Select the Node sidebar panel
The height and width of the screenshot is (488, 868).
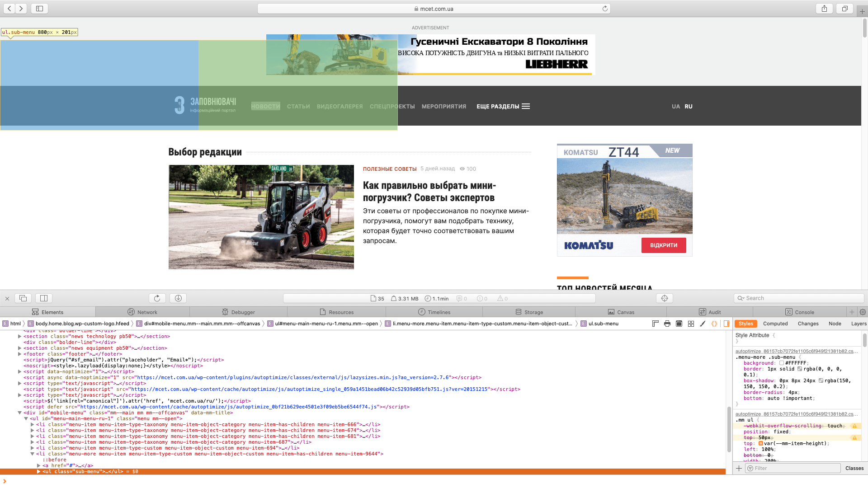coord(835,324)
